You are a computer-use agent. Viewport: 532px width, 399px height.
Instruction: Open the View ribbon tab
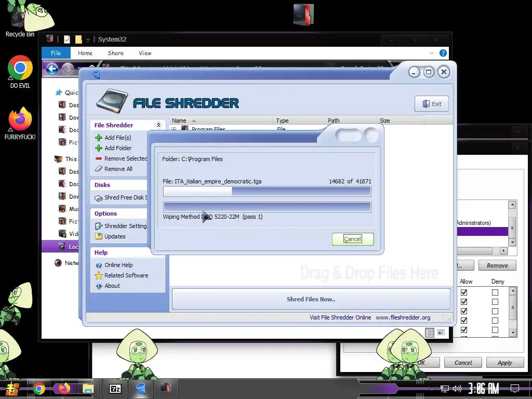(145, 53)
